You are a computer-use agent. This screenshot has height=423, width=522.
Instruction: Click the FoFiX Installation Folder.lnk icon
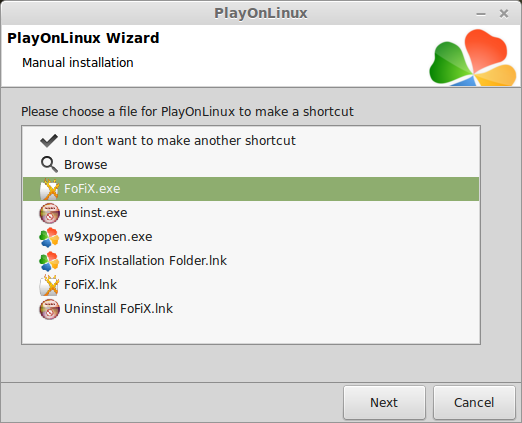pos(49,261)
